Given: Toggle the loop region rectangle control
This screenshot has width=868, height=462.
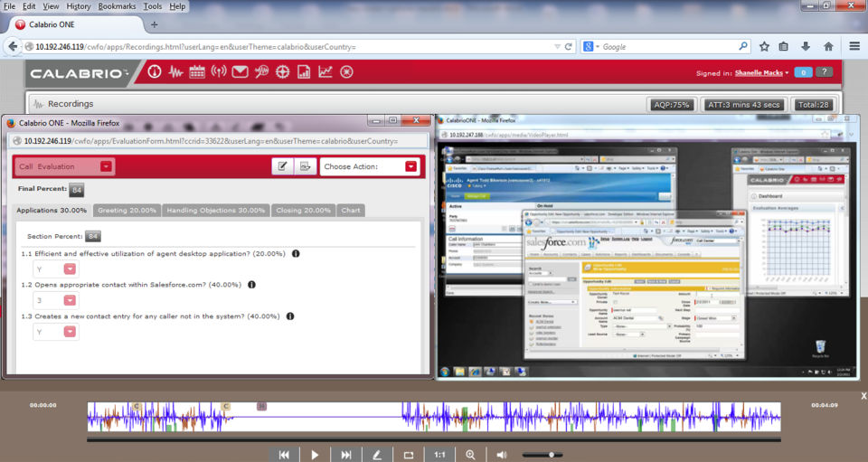Looking at the screenshot, I should pos(409,455).
